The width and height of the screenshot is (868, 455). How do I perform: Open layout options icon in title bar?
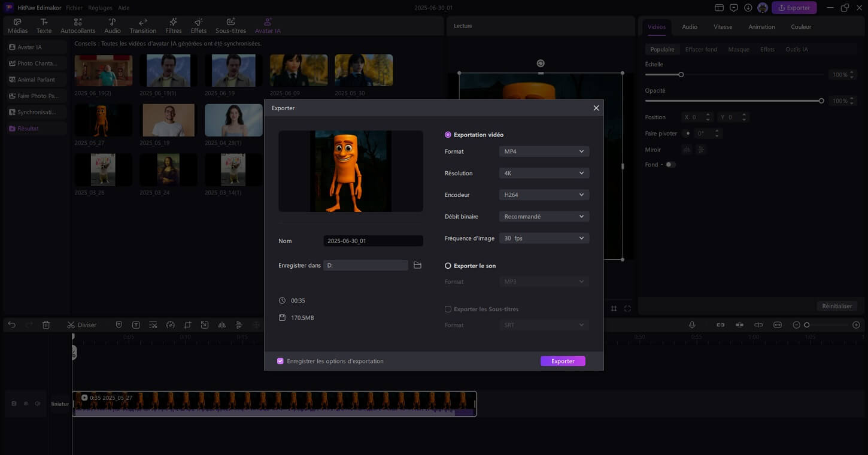720,8
